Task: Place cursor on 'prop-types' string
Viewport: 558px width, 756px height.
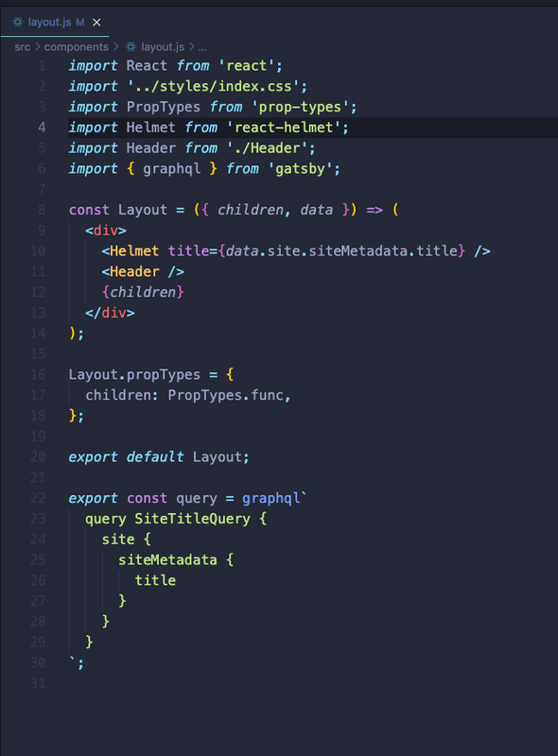Action: point(300,107)
